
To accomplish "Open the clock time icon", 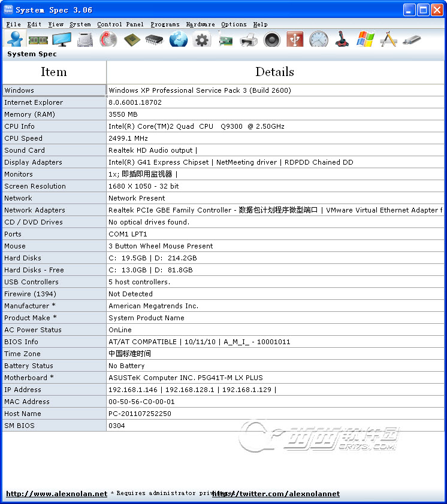I will (319, 40).
